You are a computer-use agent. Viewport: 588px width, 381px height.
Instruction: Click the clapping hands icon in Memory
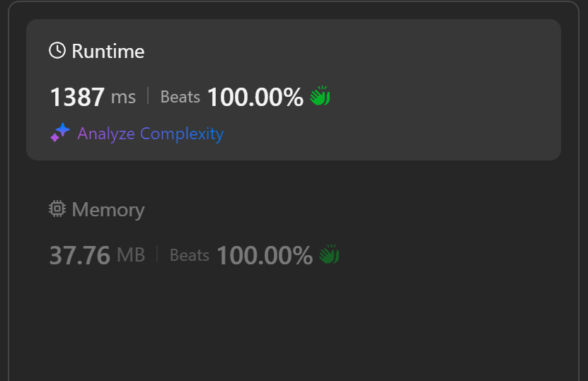tap(329, 254)
